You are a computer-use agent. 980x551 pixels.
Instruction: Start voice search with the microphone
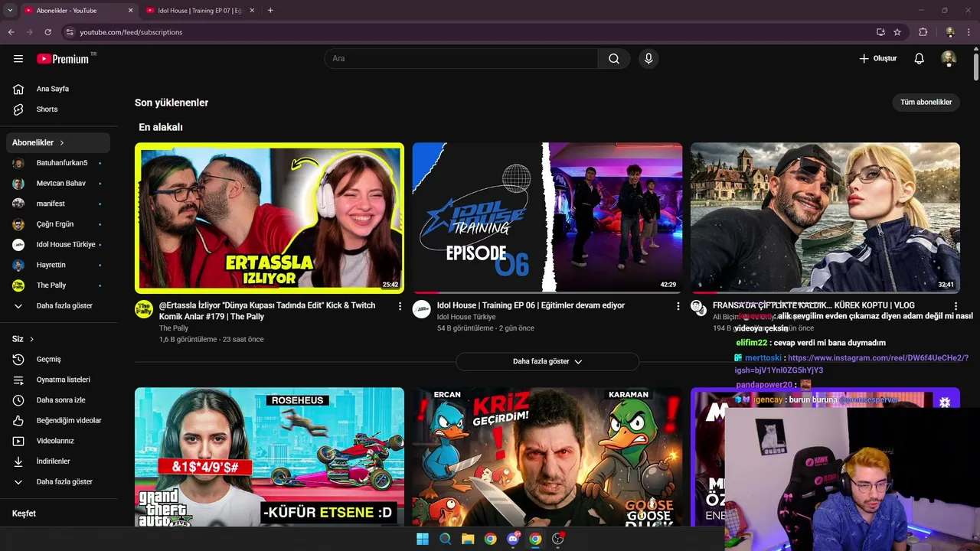click(648, 59)
